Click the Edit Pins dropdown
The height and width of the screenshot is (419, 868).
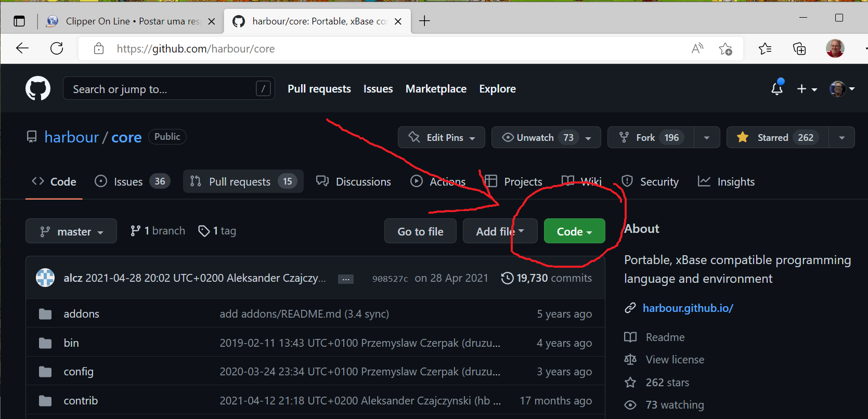442,137
